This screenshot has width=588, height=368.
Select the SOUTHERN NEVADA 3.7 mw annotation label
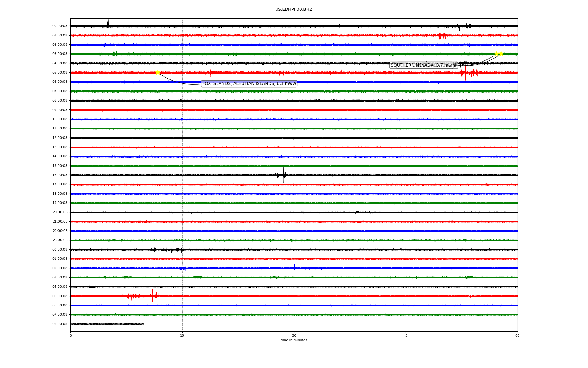point(421,65)
